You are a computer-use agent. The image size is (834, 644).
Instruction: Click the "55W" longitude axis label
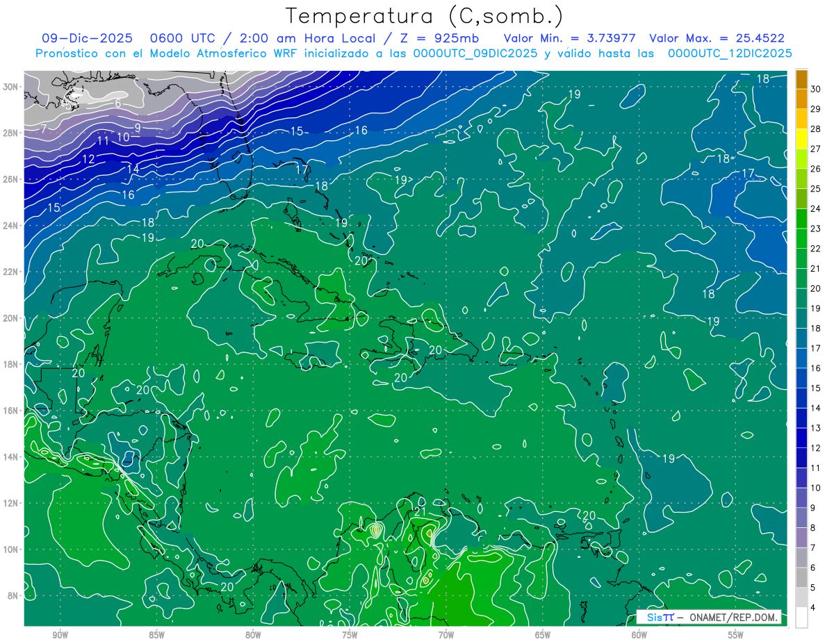(x=736, y=635)
